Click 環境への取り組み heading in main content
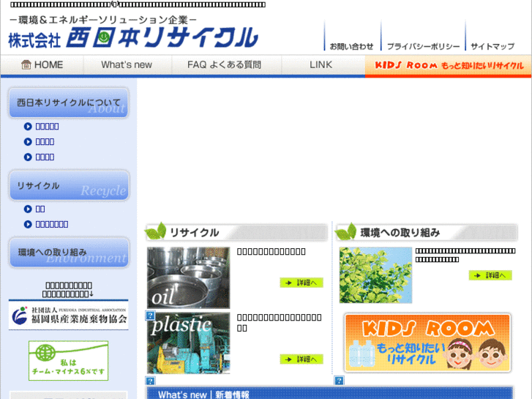Image resolution: width=532 pixels, height=399 pixels. tap(426, 232)
